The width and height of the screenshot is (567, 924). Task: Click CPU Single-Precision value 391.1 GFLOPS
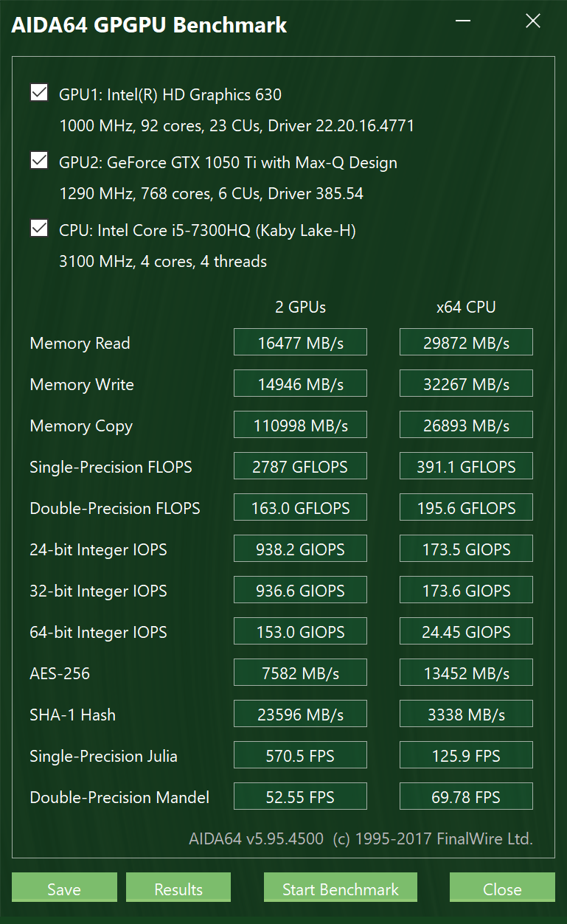coord(466,467)
